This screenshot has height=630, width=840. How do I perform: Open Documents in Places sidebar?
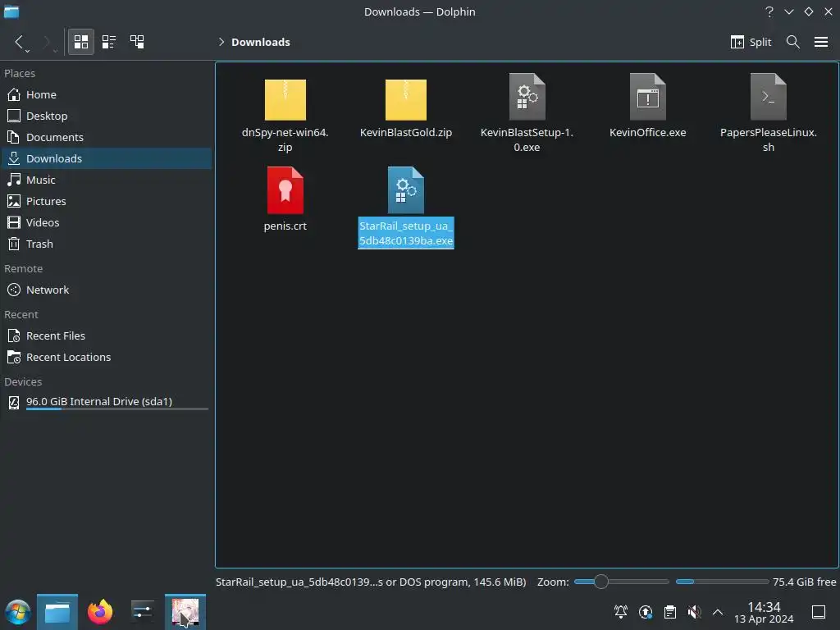[106, 137]
